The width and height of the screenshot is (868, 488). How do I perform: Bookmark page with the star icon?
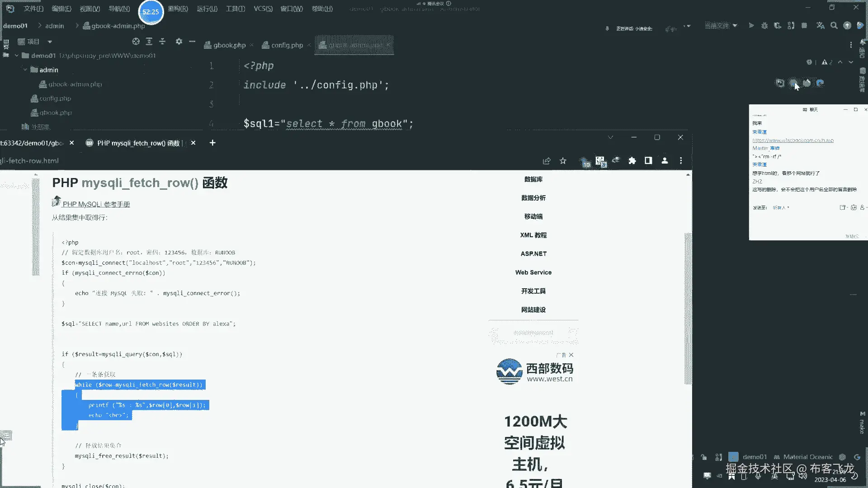coord(563,161)
